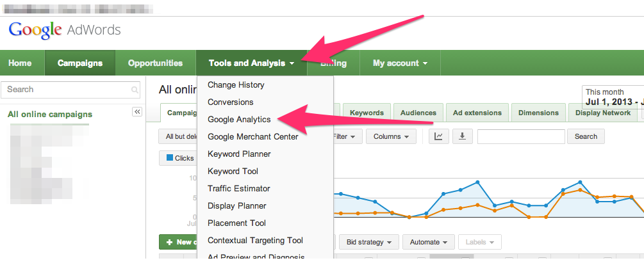This screenshot has width=644, height=272.
Task: Open the Traffic Estimator menu entry
Action: [238, 188]
